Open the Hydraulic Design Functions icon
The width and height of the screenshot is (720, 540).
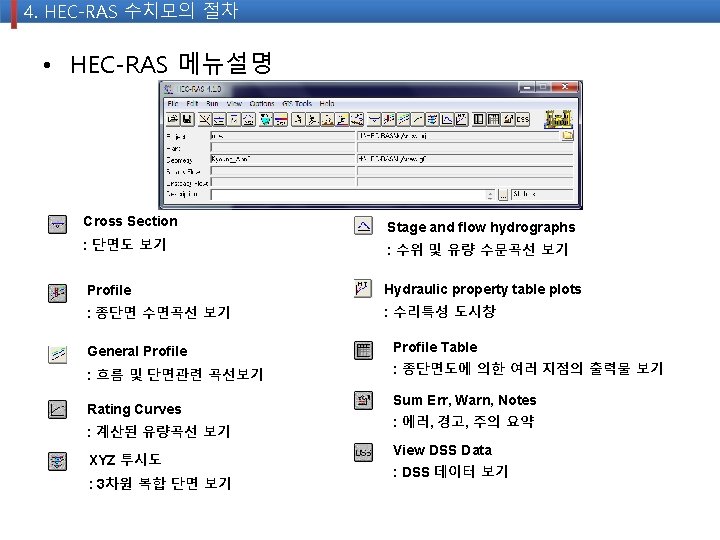pos(357,120)
